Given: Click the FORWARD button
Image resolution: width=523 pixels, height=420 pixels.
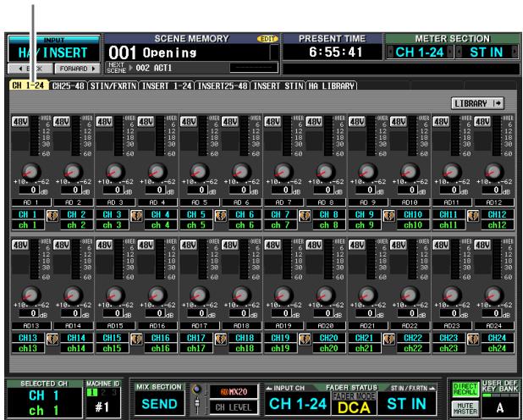Looking at the screenshot, I should (77, 69).
